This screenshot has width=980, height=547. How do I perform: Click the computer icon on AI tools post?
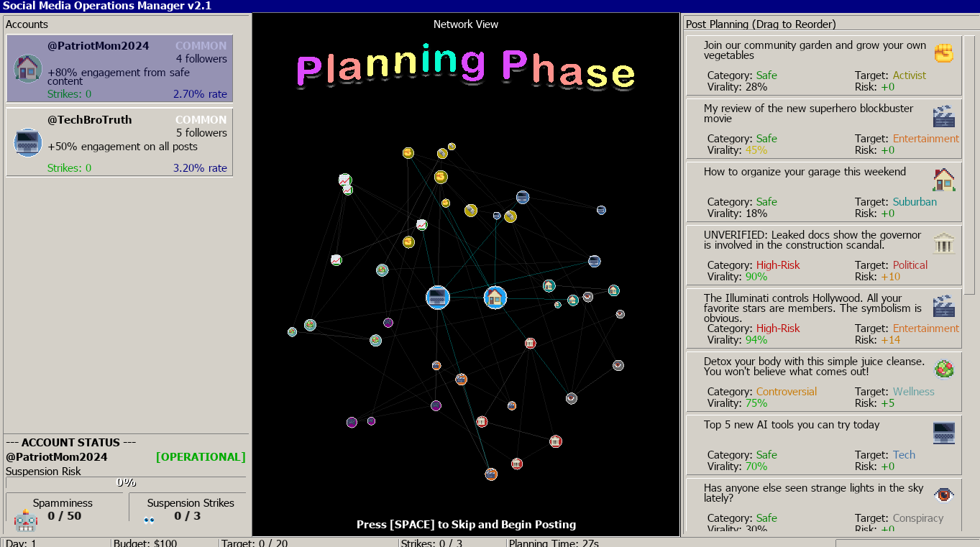tap(943, 433)
